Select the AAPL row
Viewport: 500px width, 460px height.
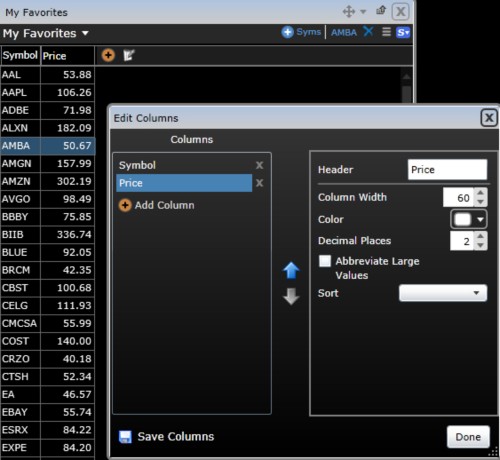point(47,92)
